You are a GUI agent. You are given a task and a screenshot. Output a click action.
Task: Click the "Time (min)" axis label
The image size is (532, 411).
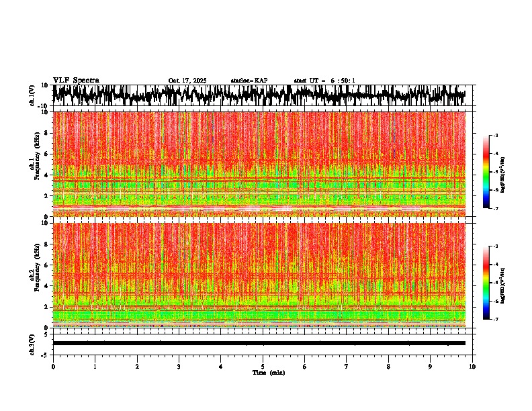click(269, 373)
